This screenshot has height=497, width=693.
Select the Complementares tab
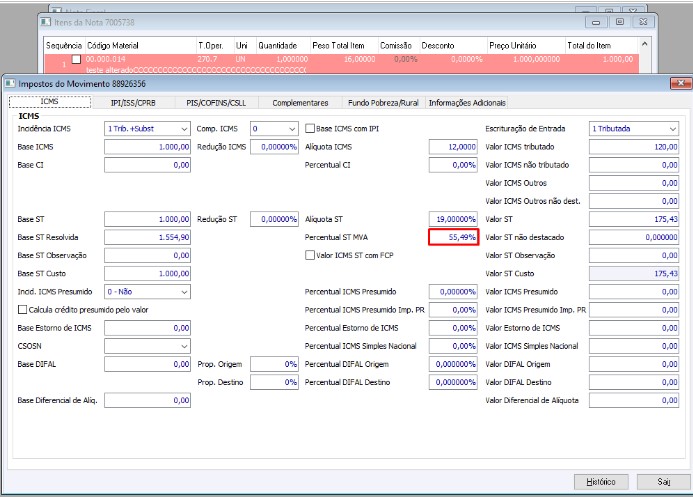point(300,103)
